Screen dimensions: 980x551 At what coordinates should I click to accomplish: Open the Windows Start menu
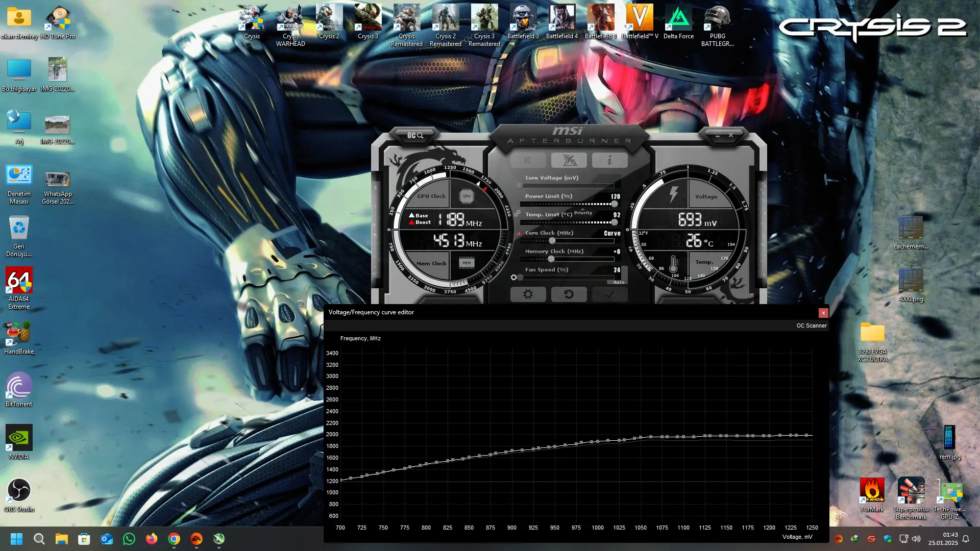(x=16, y=539)
